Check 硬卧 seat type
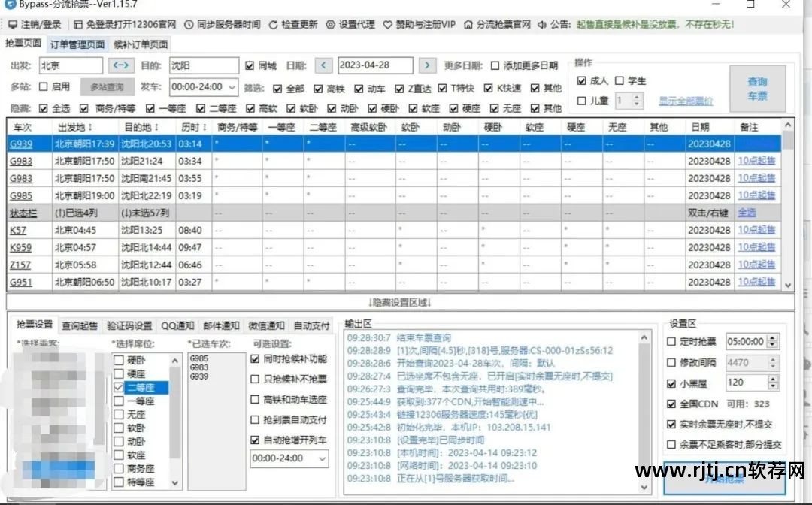Viewport: 812px width, 505px height. [x=119, y=360]
